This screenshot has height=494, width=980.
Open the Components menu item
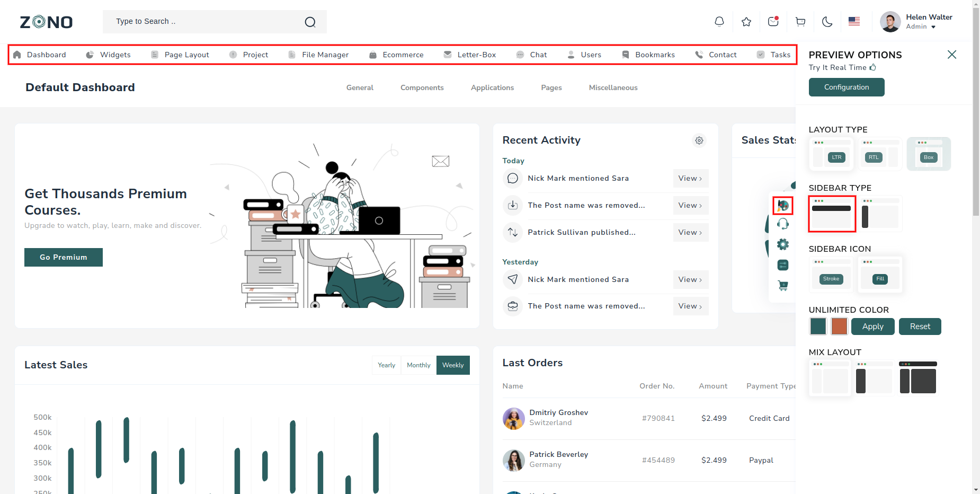coord(422,87)
